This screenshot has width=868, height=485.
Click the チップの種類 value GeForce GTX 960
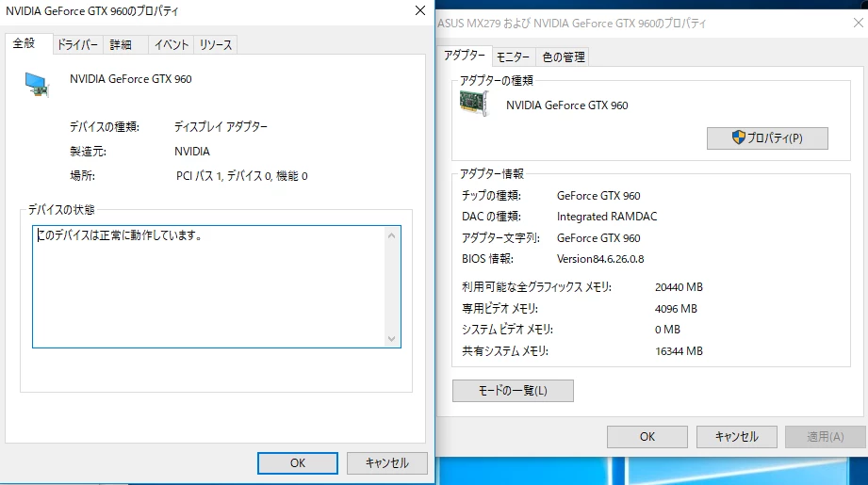pos(598,196)
